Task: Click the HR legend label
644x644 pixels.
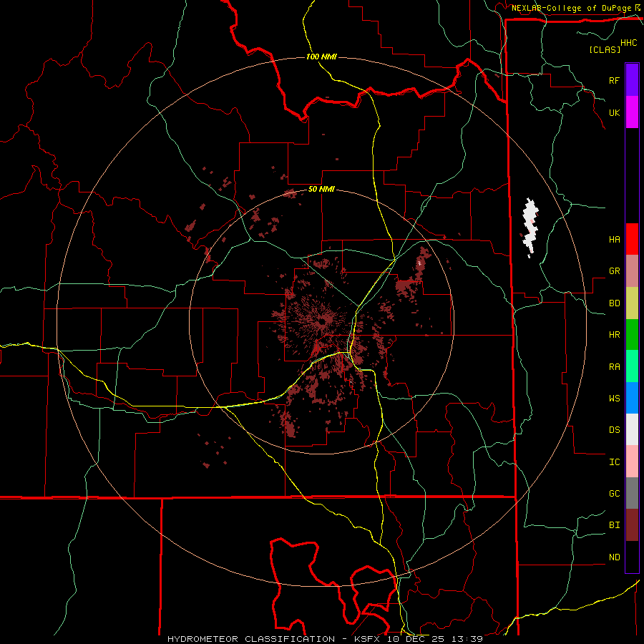Action: [x=614, y=334]
